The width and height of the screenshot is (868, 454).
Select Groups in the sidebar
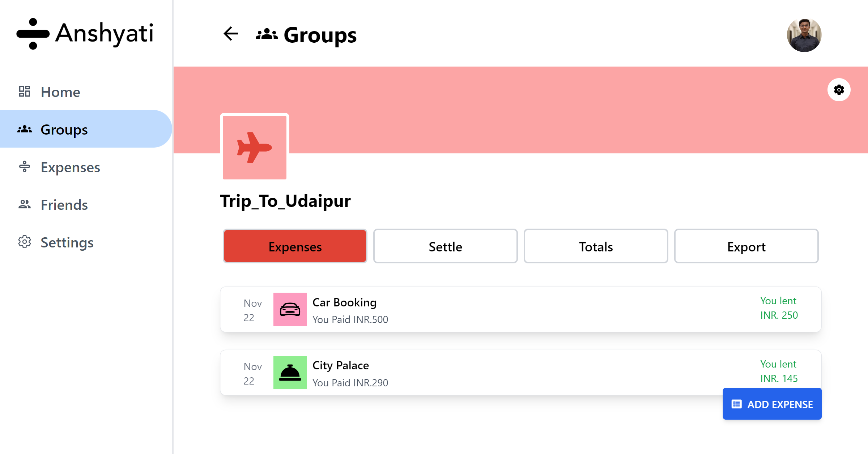point(86,129)
